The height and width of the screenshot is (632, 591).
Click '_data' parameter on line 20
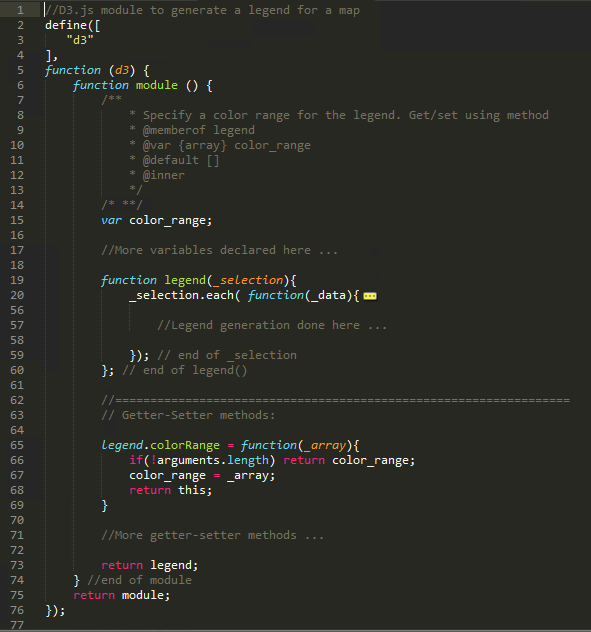(x=328, y=295)
